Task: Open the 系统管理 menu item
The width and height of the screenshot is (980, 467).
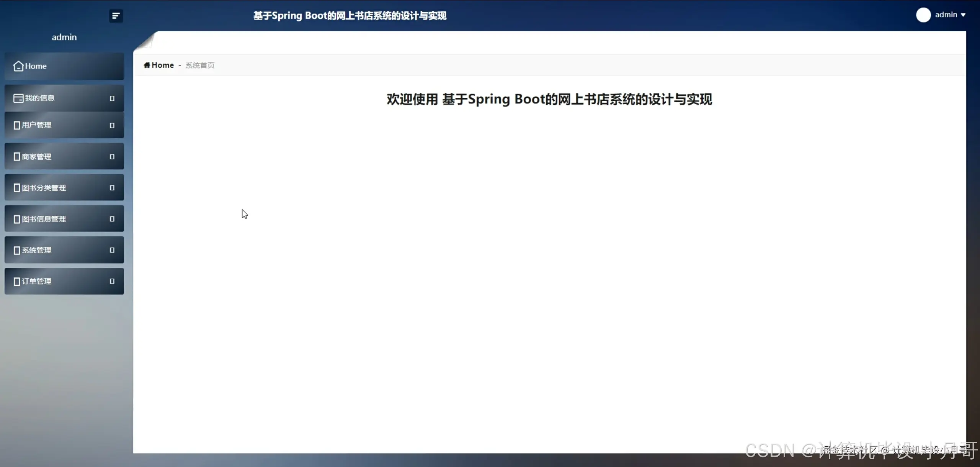Action: point(37,250)
